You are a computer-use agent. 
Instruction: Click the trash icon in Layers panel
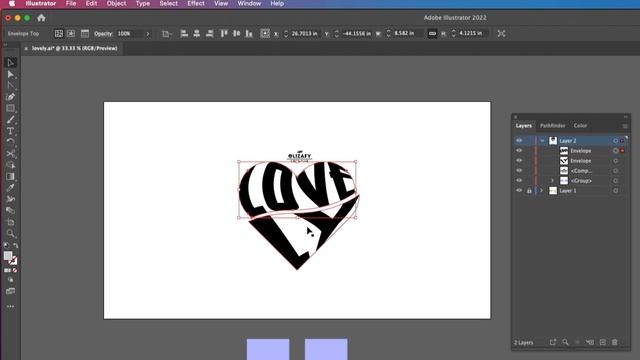615,342
